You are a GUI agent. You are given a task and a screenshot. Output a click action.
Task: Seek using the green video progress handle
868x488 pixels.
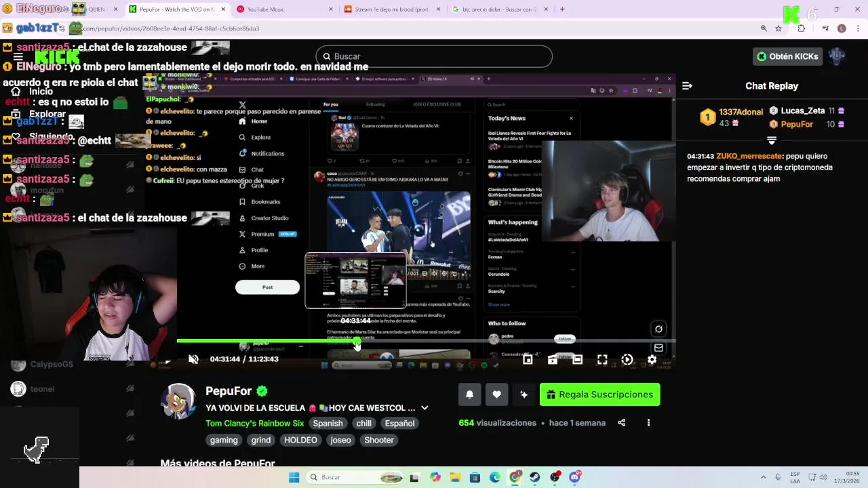pos(357,342)
